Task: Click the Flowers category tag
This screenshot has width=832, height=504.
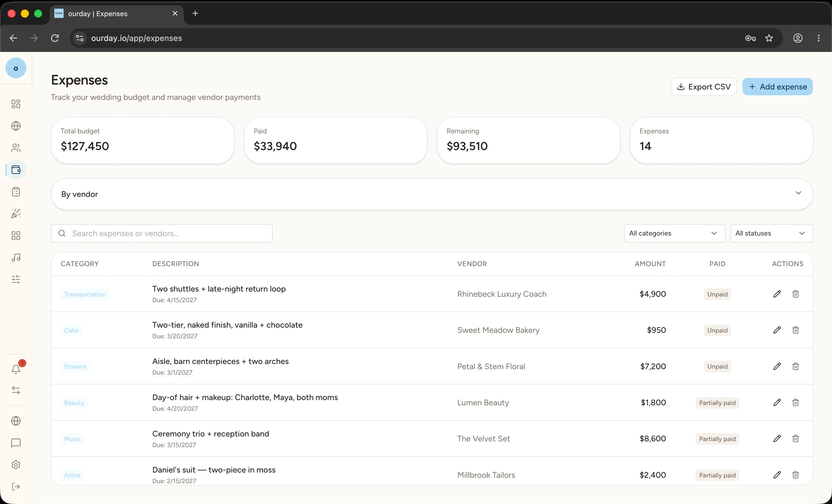Action: pos(75,366)
